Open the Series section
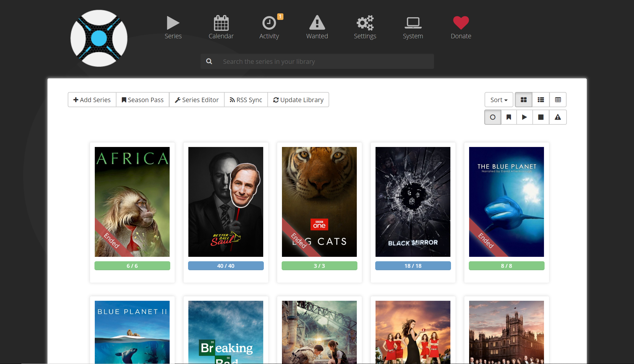This screenshot has height=364, width=634. pos(173,28)
